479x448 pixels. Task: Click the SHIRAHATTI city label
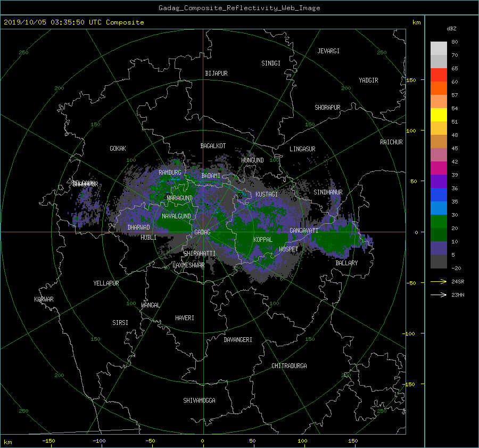(200, 254)
